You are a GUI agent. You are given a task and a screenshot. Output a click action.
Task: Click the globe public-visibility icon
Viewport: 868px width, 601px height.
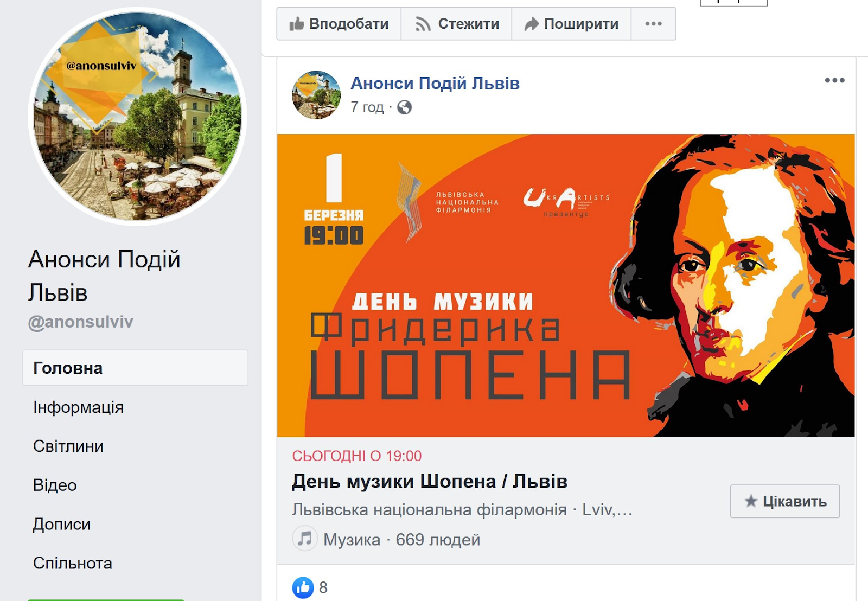coord(404,107)
